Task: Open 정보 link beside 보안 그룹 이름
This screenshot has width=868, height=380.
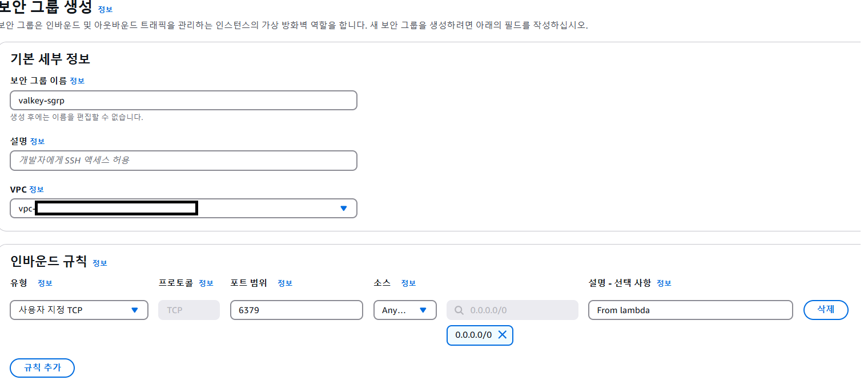Action: tap(77, 81)
